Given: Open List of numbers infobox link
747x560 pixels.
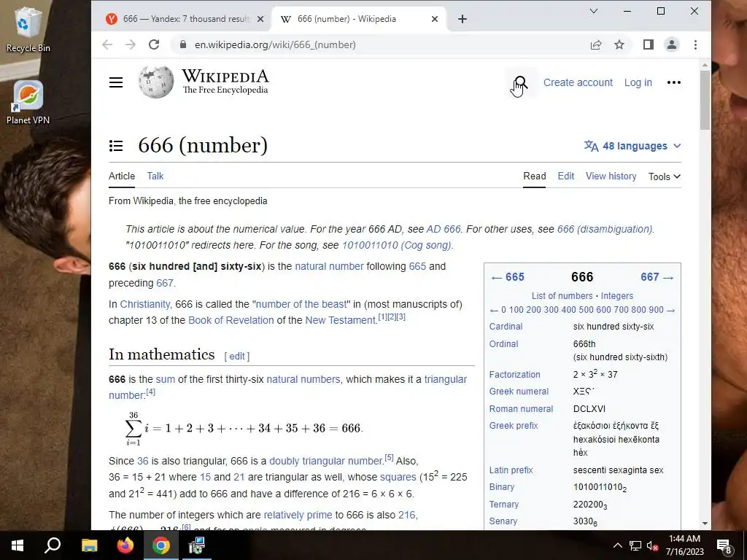Looking at the screenshot, I should pyautogui.click(x=562, y=296).
